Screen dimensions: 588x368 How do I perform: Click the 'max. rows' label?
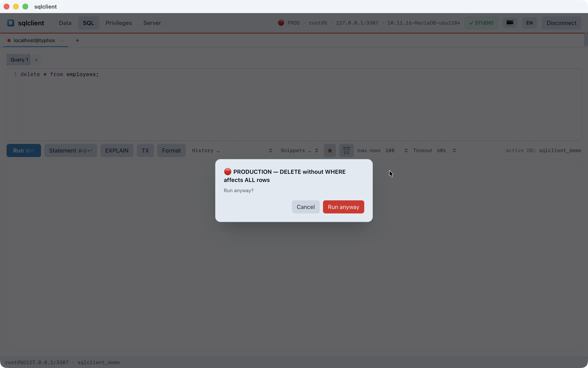(x=369, y=150)
